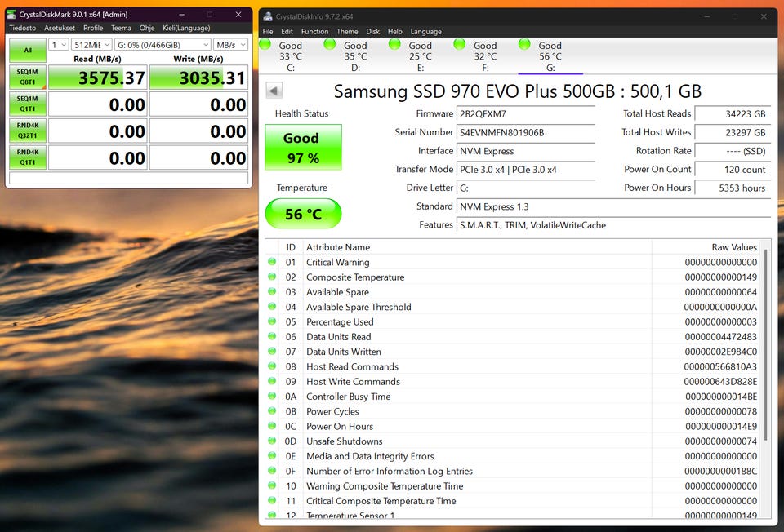Click the green status orb for drive C:

coord(265,44)
